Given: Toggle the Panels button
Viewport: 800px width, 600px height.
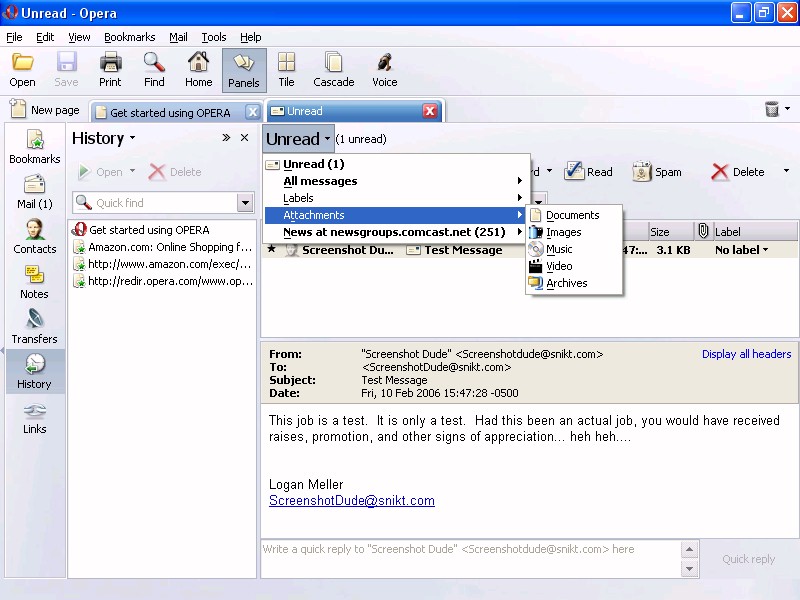Looking at the screenshot, I should [243, 70].
